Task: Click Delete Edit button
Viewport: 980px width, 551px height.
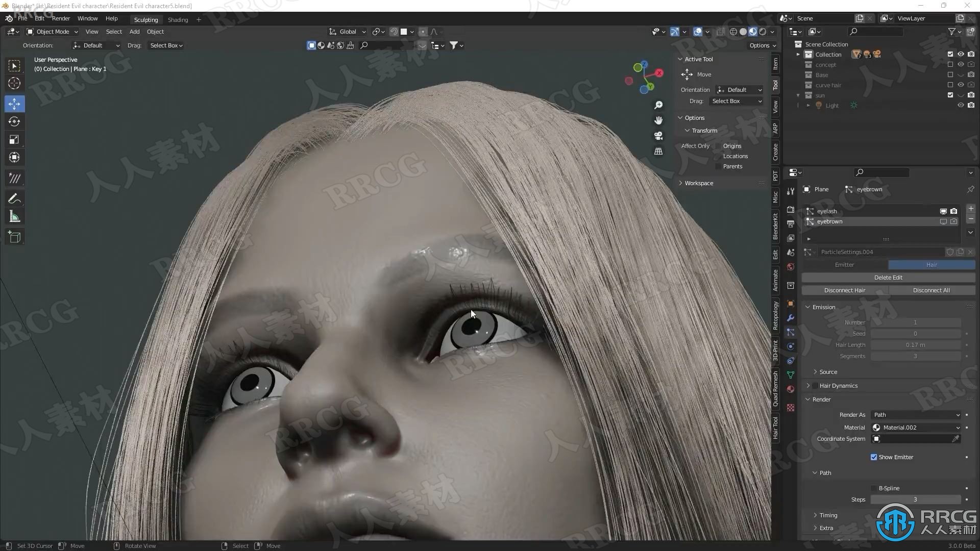Action: pos(887,277)
